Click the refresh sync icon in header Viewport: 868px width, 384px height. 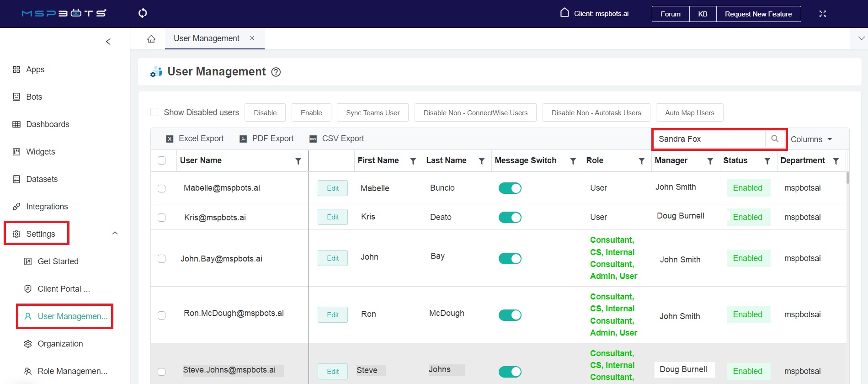143,13
